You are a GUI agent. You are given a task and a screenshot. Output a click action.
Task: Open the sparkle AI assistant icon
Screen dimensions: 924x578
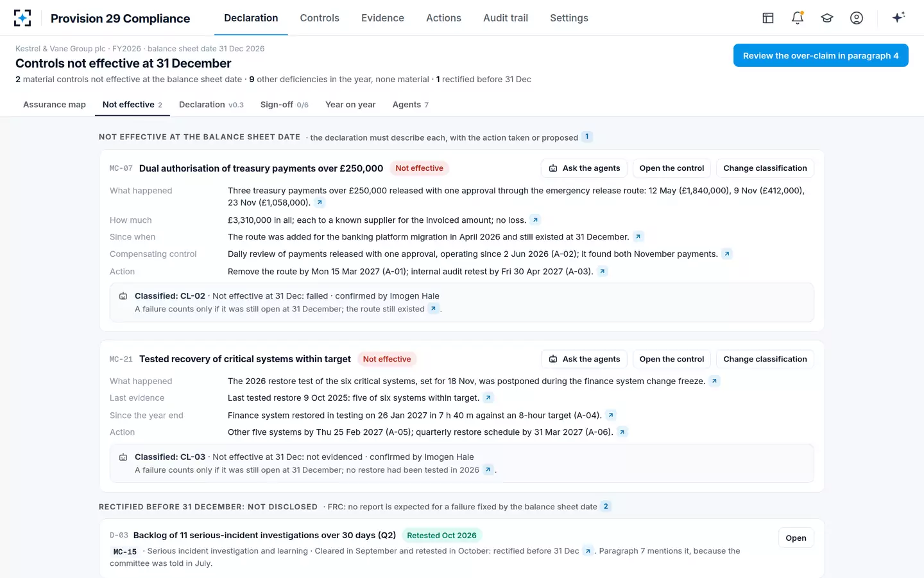pyautogui.click(x=898, y=17)
